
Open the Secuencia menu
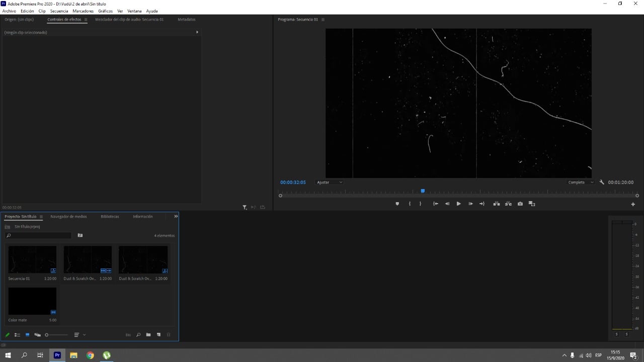(x=59, y=11)
